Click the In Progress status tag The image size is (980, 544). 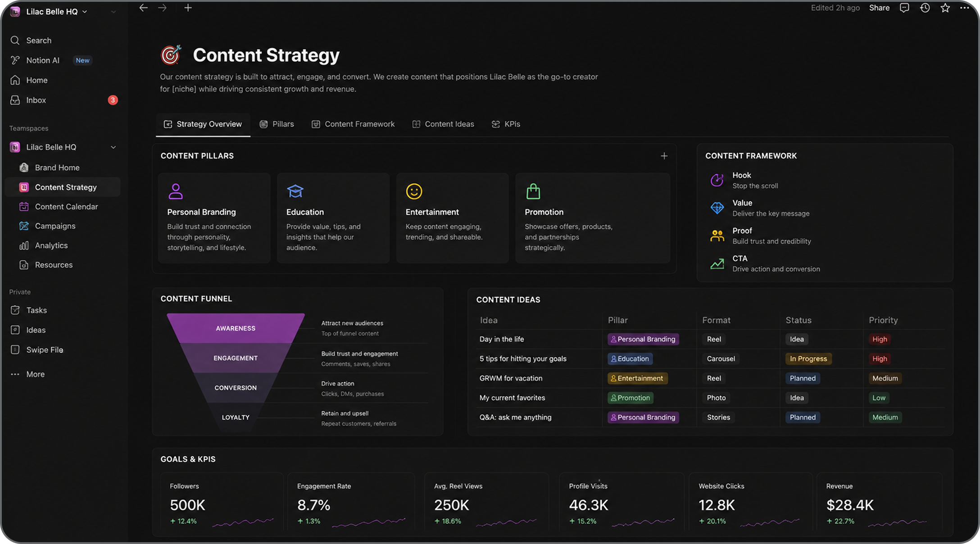[808, 358]
